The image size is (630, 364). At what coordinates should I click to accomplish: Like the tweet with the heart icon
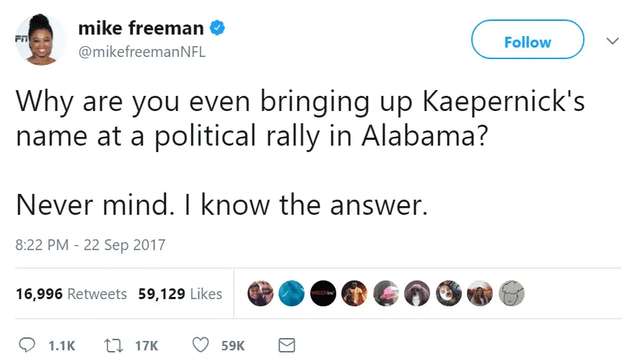pyautogui.click(x=200, y=346)
